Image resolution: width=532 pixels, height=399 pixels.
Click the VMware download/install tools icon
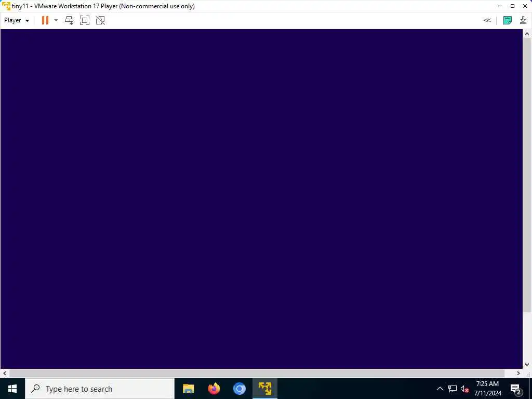click(523, 20)
